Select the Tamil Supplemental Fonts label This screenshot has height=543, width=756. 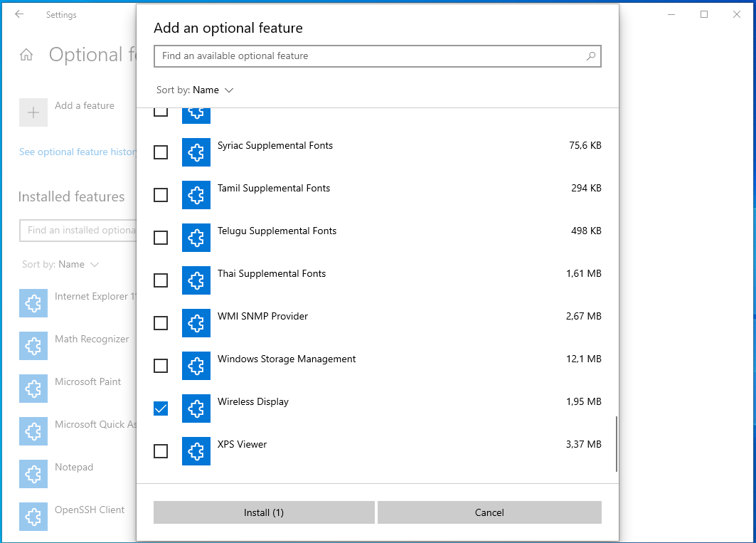tap(273, 189)
